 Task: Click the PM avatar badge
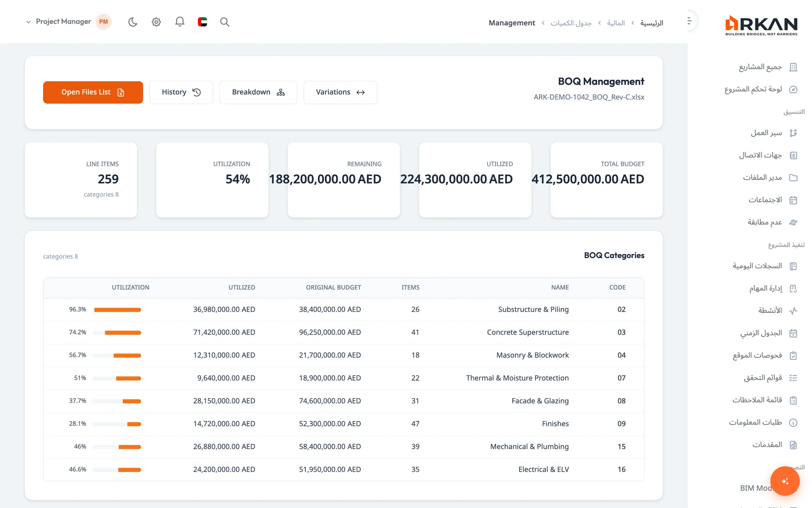pos(104,22)
